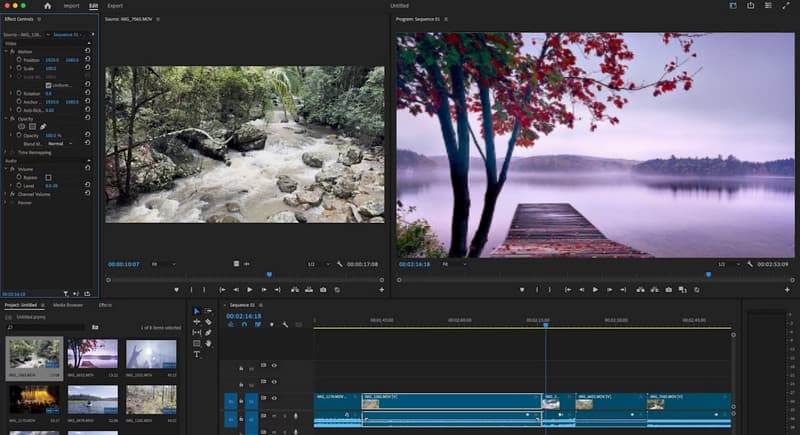
Task: Select the Pen tool in tools panel
Action: click(x=208, y=332)
